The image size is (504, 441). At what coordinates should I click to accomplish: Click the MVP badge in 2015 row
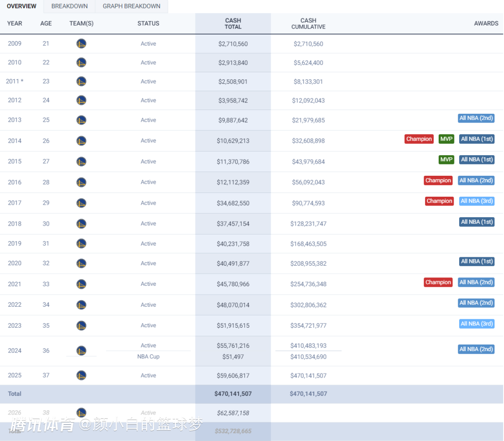446,159
